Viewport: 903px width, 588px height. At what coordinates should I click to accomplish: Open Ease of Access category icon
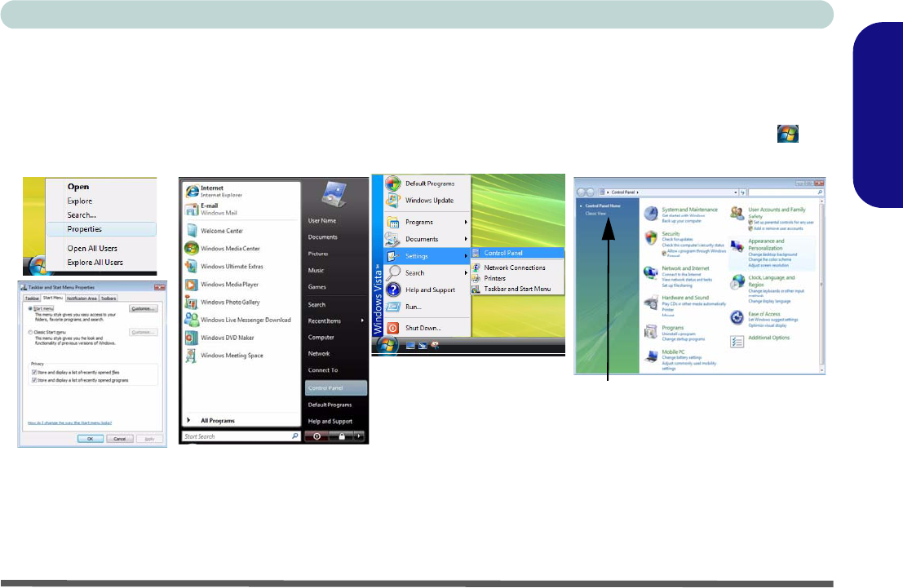pyautogui.click(x=737, y=317)
